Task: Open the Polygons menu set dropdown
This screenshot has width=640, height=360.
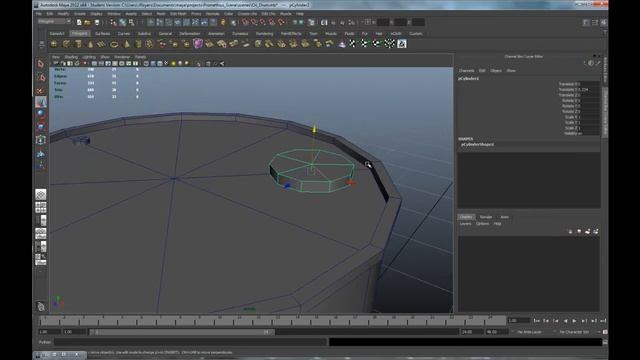Action: [x=55, y=22]
